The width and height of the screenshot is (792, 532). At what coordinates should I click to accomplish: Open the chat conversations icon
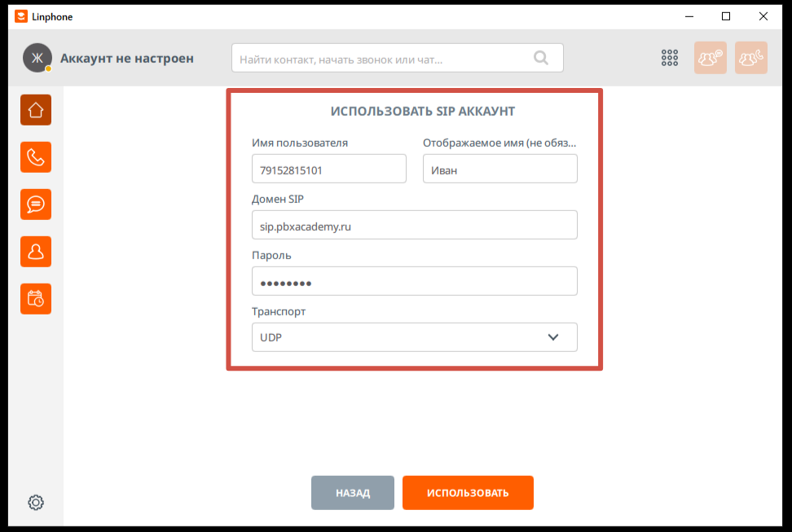[x=36, y=204]
